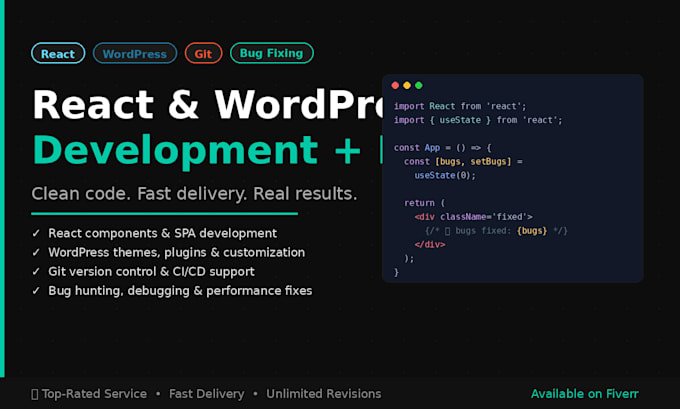Click "Unlimited Revisions" in footer

coord(324,394)
